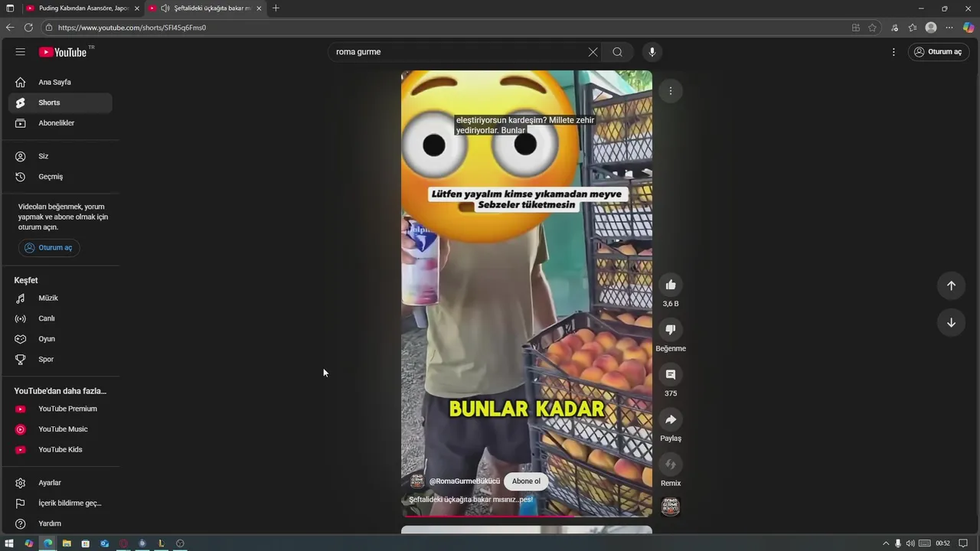Open the Copilot sidebar icon
This screenshot has height=551, width=980.
coord(969,28)
